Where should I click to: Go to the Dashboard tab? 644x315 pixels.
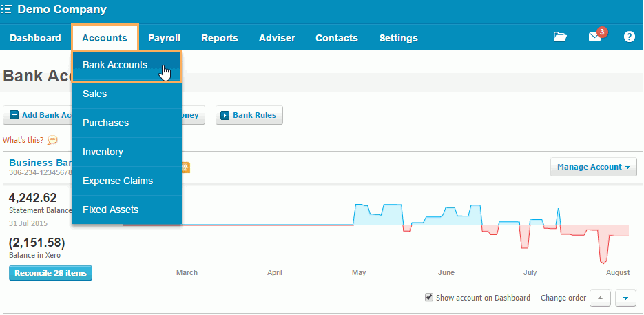point(35,38)
